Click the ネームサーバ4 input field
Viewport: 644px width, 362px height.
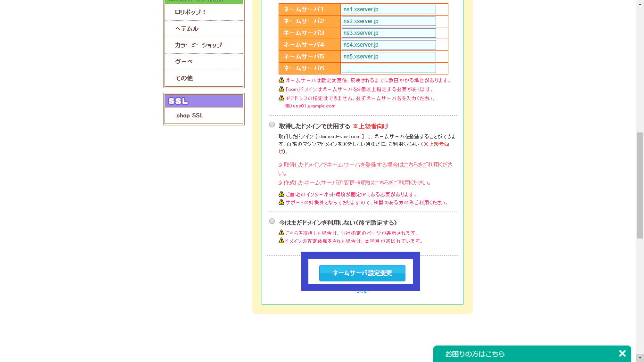click(389, 45)
